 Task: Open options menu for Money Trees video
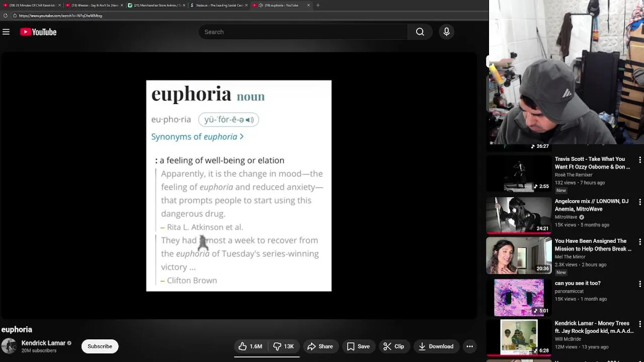(x=639, y=324)
